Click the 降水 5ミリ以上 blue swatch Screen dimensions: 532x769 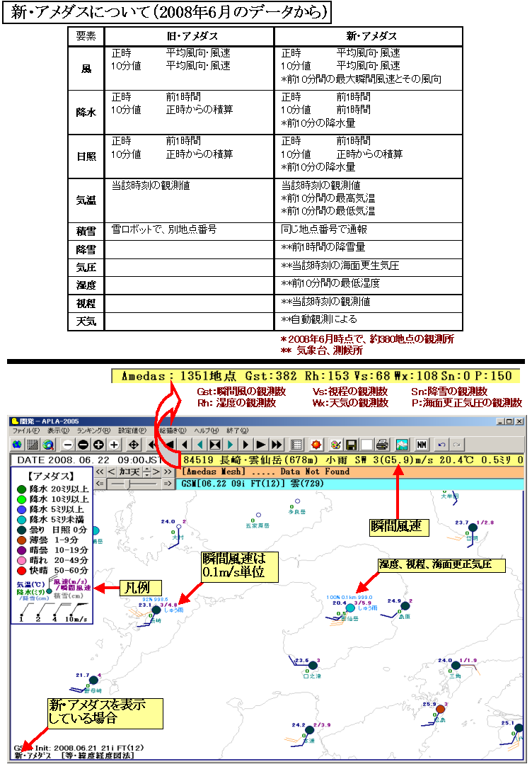(21, 510)
